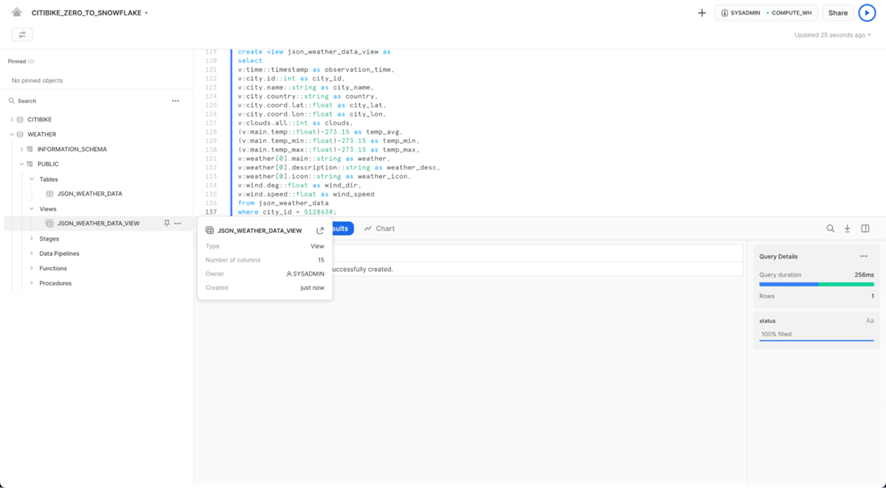This screenshot has height=488, width=886.
Task: Click the Share button
Action: [838, 13]
